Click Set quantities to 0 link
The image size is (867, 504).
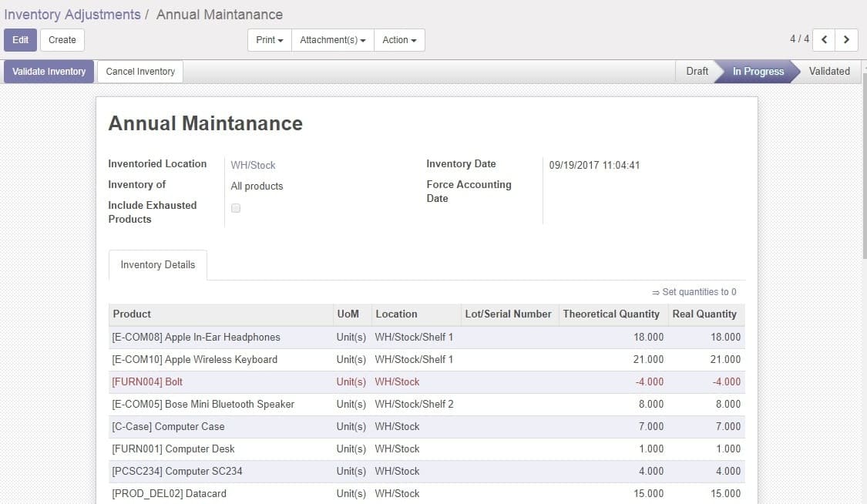(694, 292)
